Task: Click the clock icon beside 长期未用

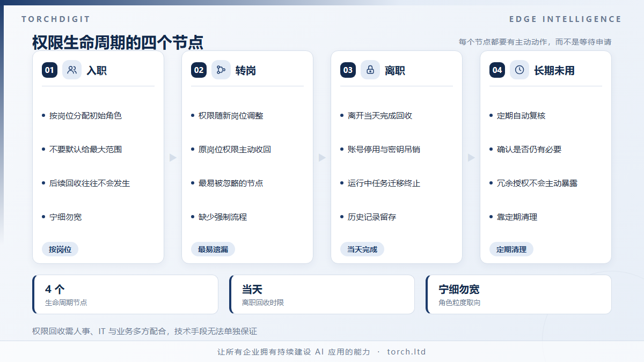Action: pyautogui.click(x=519, y=70)
